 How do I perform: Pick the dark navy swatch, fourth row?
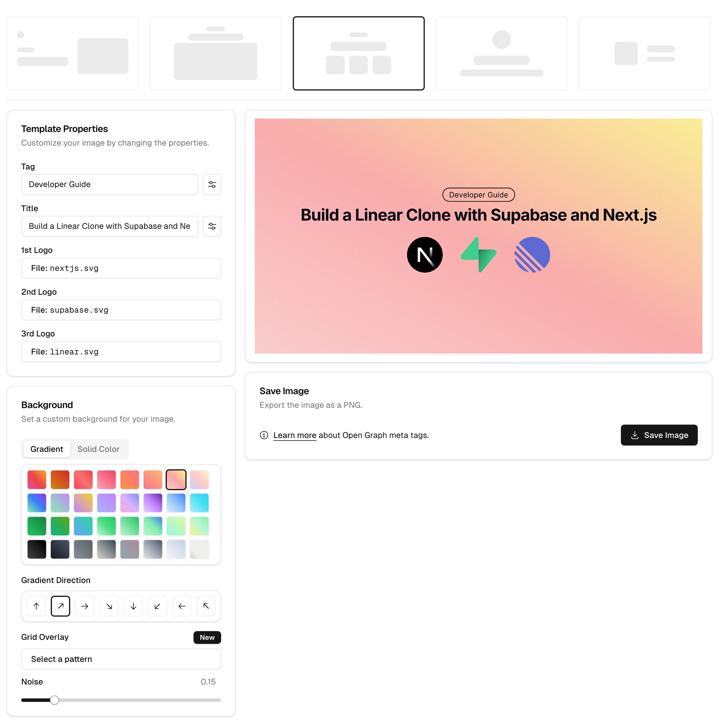(x=60, y=549)
